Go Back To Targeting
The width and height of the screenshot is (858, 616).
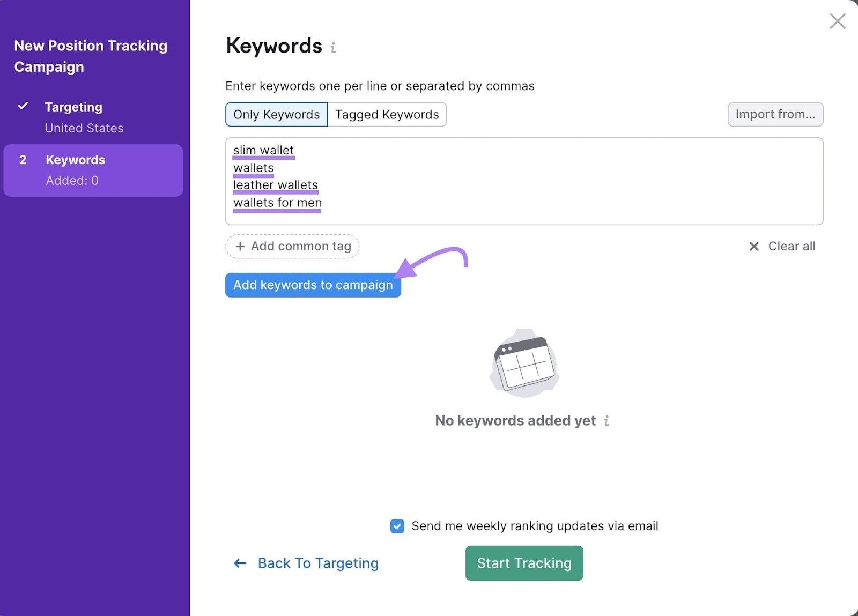click(318, 563)
